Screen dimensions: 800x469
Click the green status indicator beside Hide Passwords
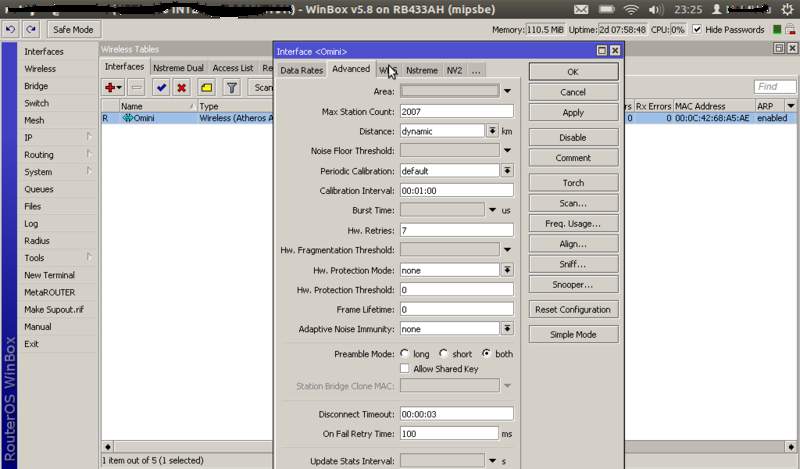tap(777, 30)
